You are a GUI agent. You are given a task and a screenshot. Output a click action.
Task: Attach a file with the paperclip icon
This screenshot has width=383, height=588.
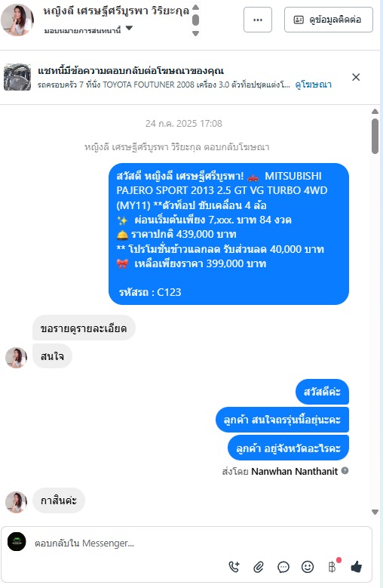coord(259,567)
